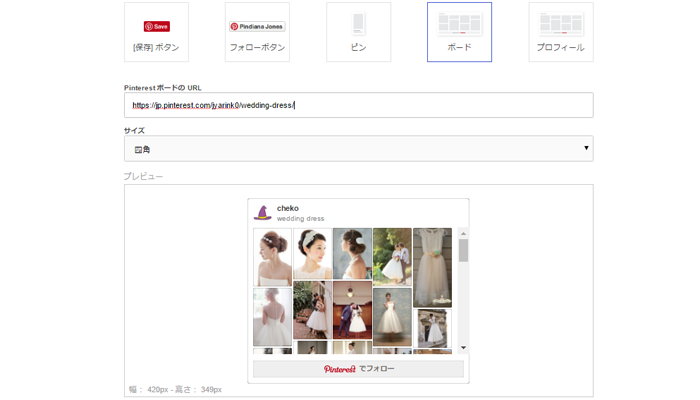Click the preview scrollbar thumb
700x400 pixels.
(x=463, y=250)
